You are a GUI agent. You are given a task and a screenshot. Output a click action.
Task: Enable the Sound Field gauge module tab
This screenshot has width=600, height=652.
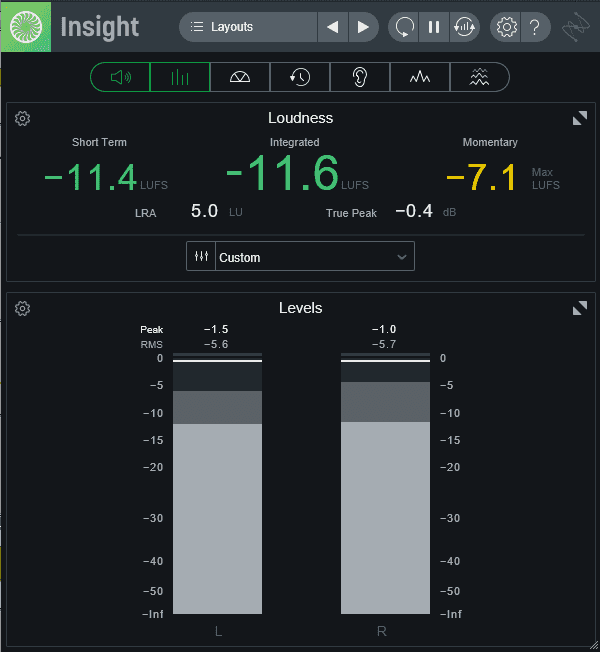[240, 77]
